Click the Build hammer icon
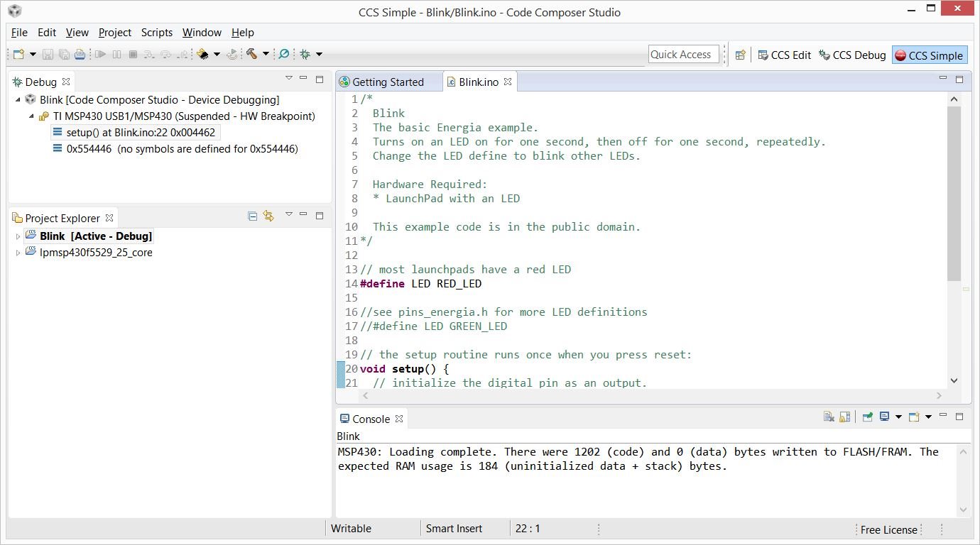 tap(251, 54)
